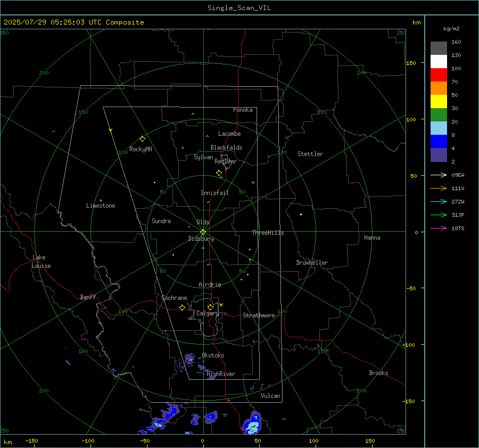Click the 09EA legend label
This screenshot has height=448, width=479.
[458, 175]
